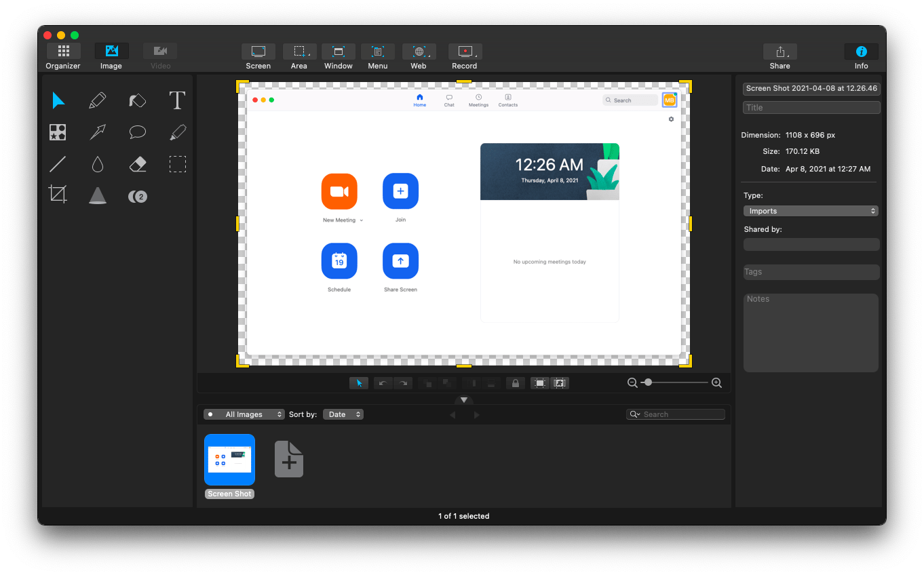This screenshot has height=575, width=924.
Task: Select the Crop tool
Action: click(58, 195)
